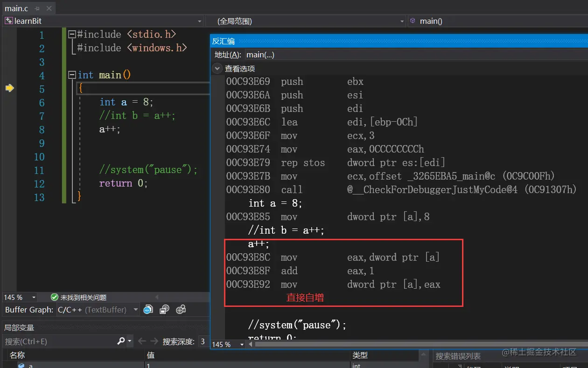
Task: Click the 反汇编 window title
Action: coord(224,41)
